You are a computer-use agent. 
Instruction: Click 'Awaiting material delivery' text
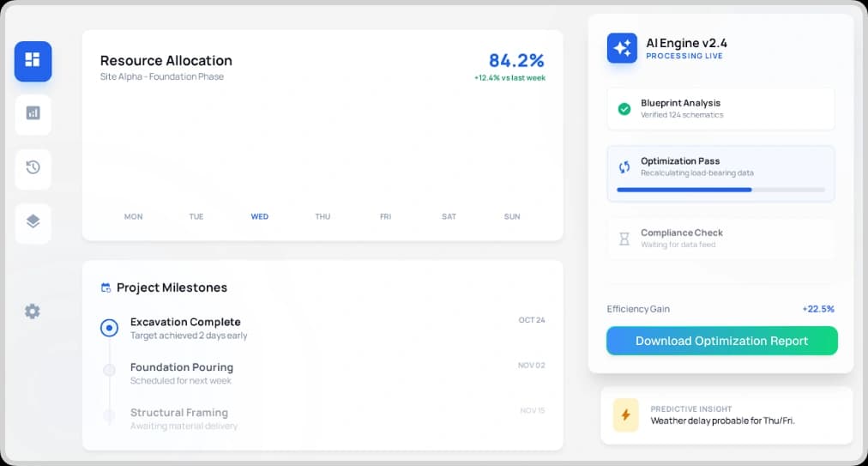184,427
